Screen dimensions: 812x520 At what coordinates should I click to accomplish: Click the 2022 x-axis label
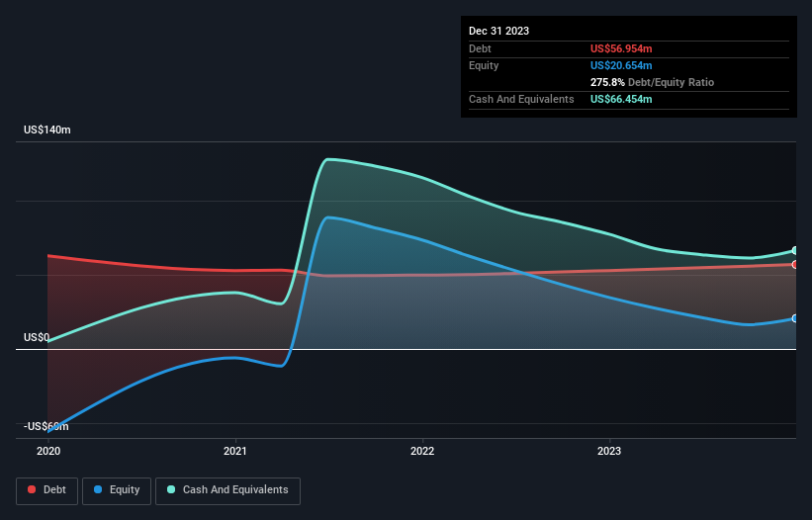coord(422,451)
